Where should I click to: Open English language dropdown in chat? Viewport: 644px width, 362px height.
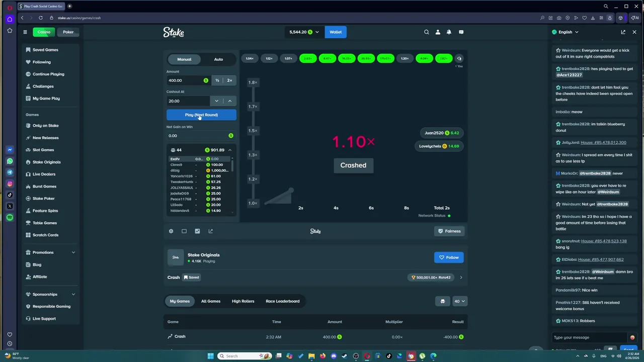point(566,32)
